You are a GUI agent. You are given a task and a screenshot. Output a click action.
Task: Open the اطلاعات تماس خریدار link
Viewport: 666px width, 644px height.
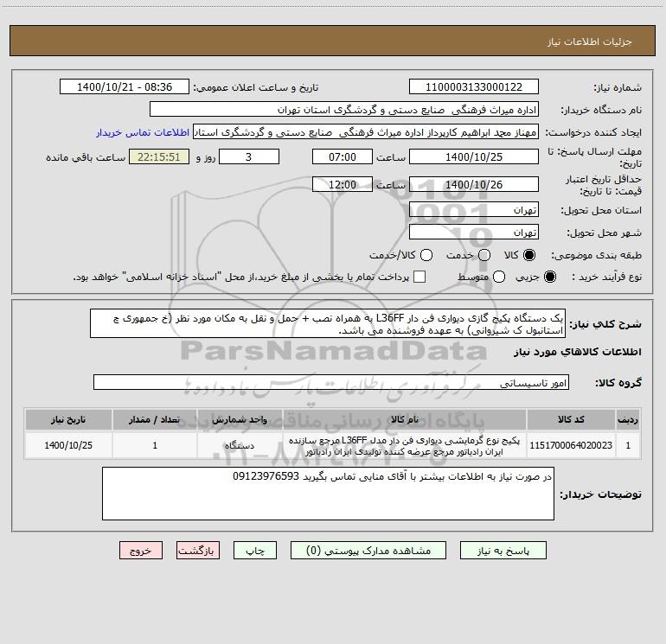click(143, 132)
